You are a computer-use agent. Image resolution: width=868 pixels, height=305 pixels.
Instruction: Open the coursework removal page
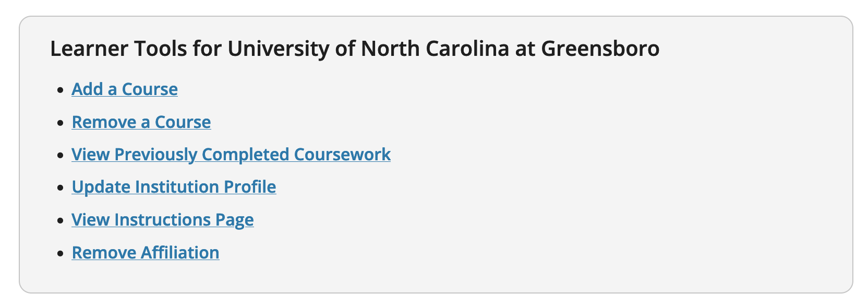pos(141,122)
